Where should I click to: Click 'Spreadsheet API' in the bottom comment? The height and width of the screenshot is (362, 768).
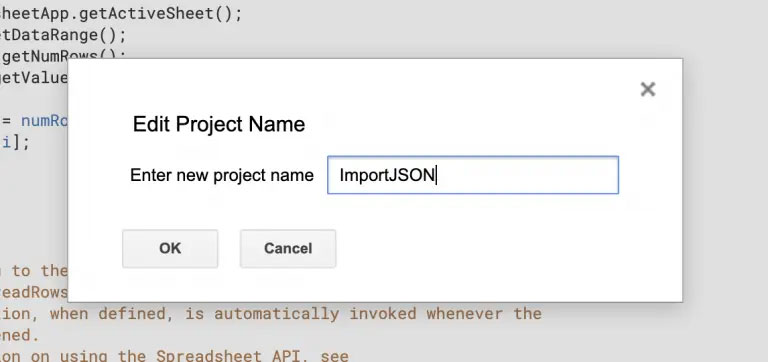(233, 356)
